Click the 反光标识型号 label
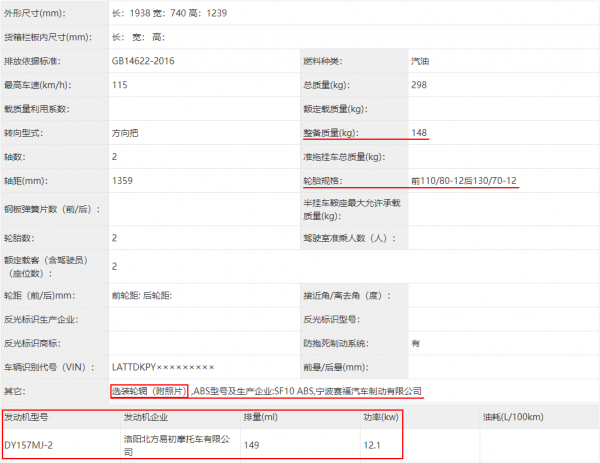Viewport: 600px width, 463px height. (331, 320)
